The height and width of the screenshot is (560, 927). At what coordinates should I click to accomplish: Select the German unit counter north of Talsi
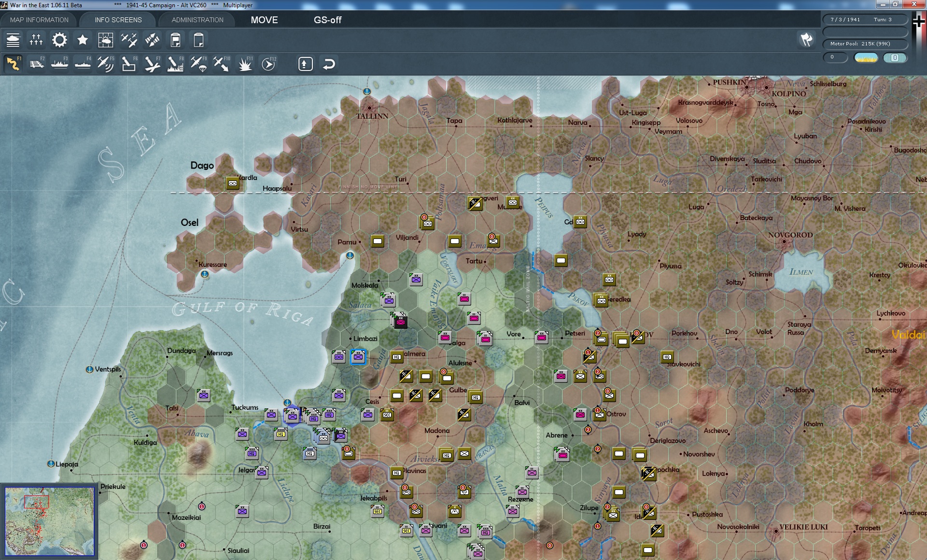[x=204, y=395]
